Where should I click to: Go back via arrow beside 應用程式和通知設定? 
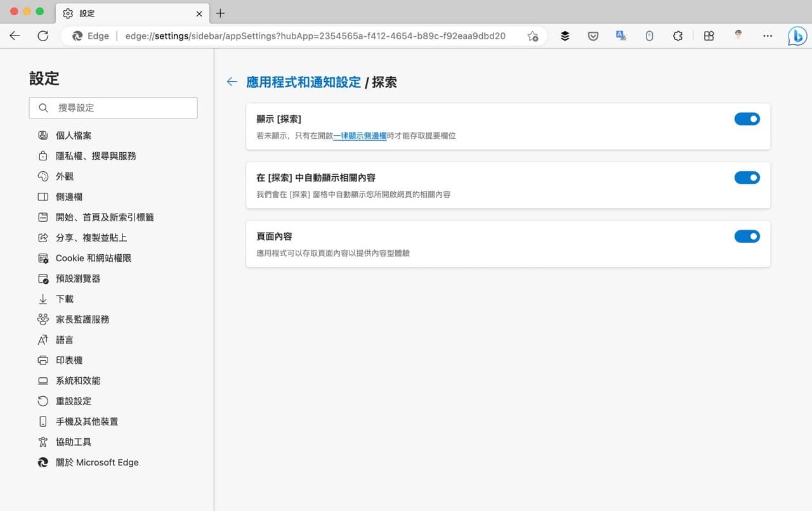pos(232,82)
